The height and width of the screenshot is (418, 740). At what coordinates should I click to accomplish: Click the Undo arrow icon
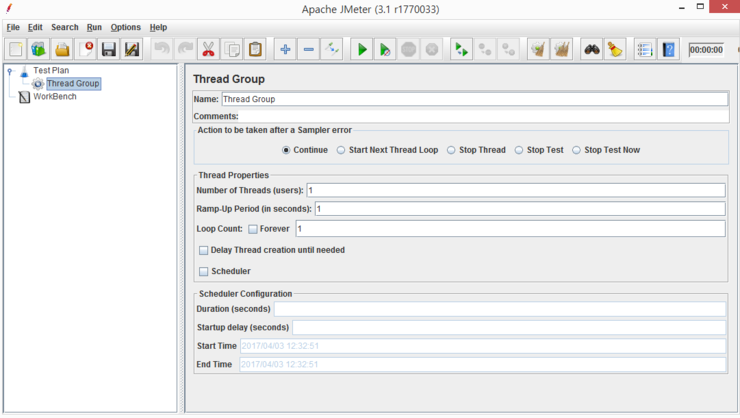pyautogui.click(x=162, y=49)
